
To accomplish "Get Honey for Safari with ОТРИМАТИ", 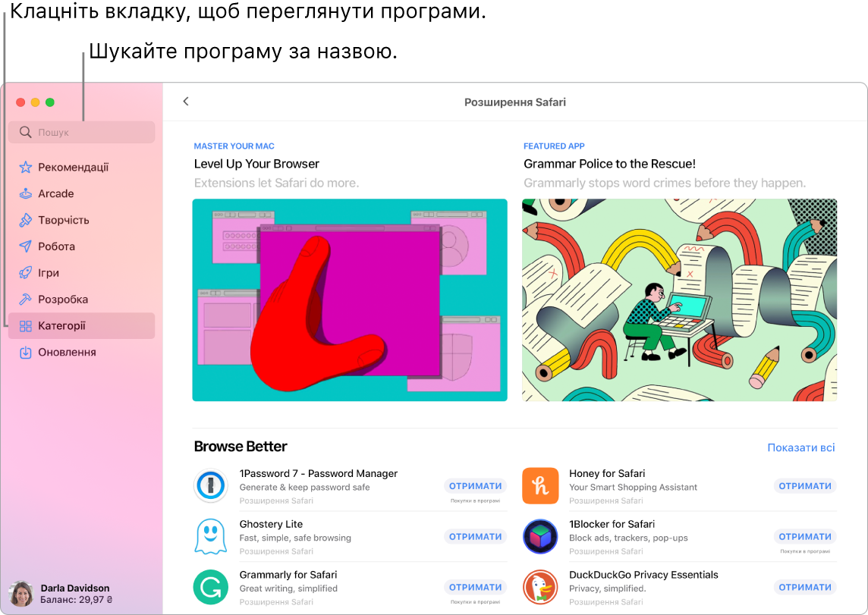I will tap(804, 485).
